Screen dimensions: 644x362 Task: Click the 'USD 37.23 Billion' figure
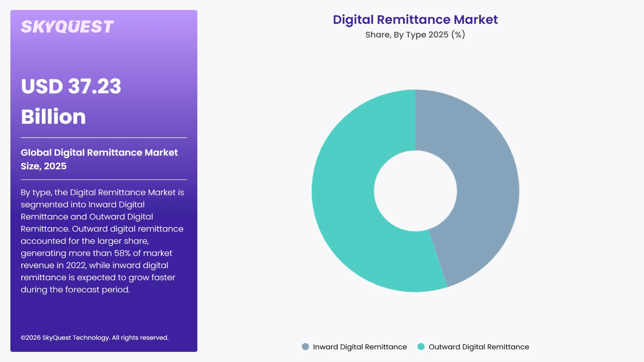click(71, 101)
